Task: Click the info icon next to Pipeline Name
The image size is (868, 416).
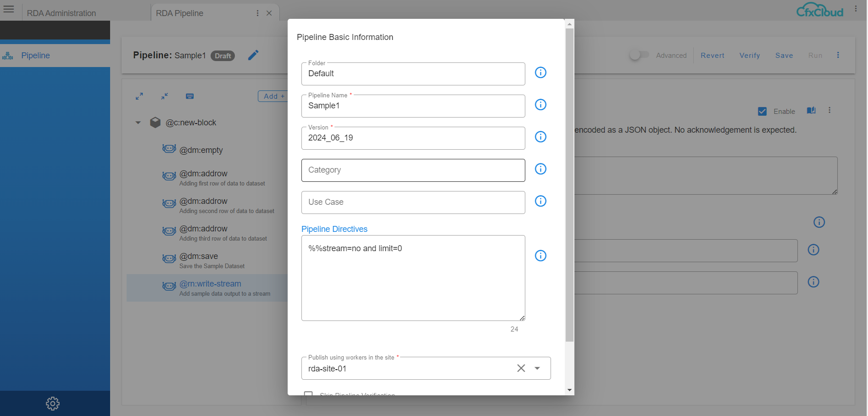Action: pos(540,105)
